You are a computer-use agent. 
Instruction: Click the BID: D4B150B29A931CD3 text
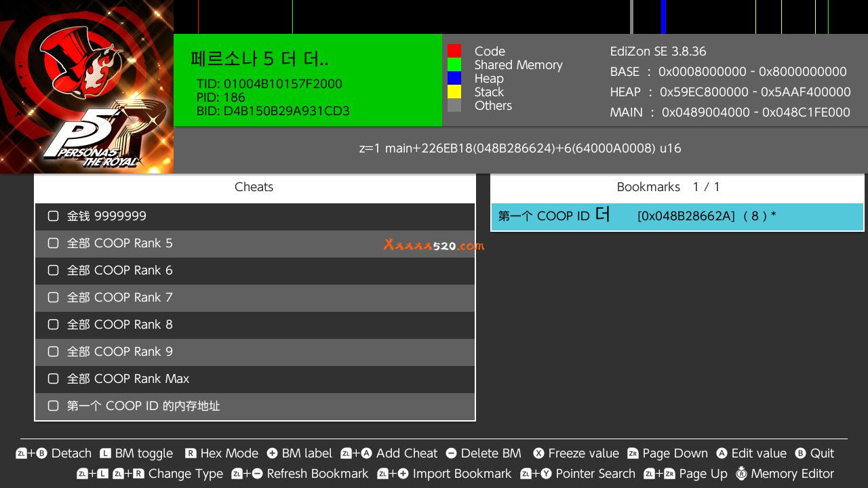[x=273, y=111]
